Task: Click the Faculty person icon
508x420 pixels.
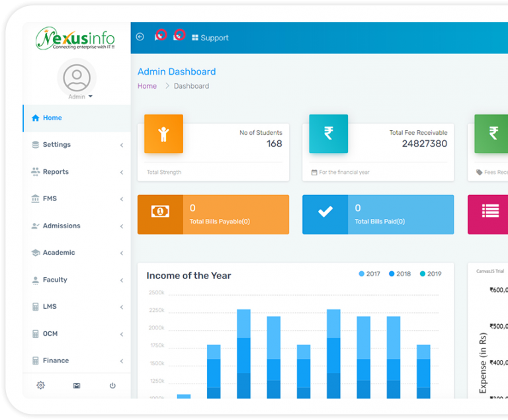Action: [35, 280]
